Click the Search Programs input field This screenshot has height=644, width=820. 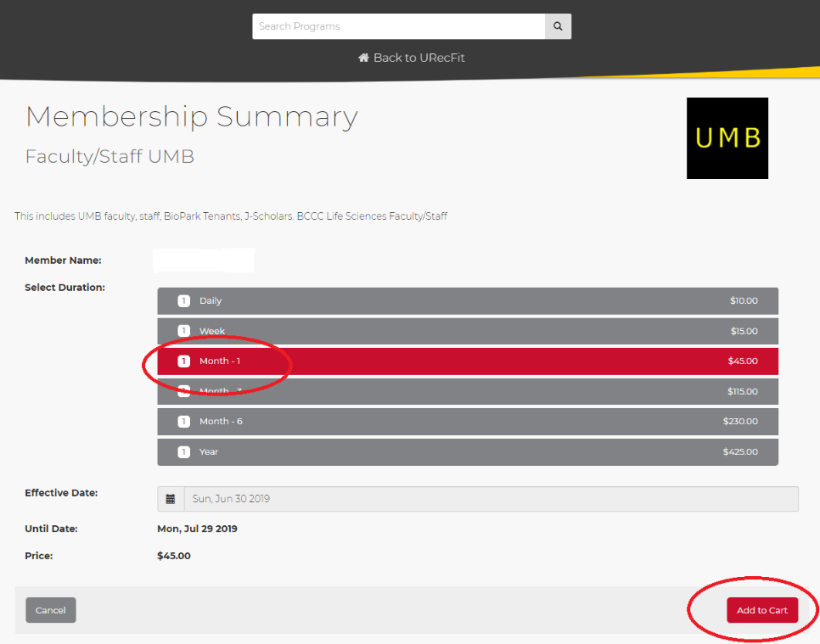398,26
